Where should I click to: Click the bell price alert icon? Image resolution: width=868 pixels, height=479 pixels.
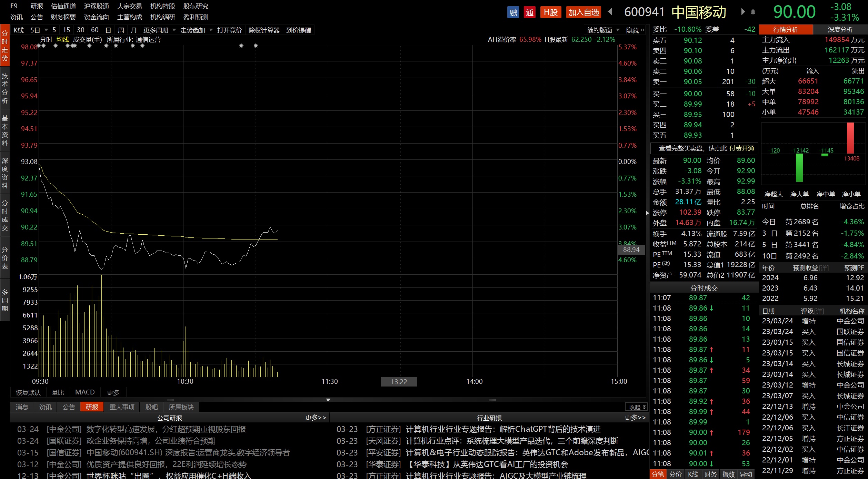pyautogui.click(x=753, y=12)
